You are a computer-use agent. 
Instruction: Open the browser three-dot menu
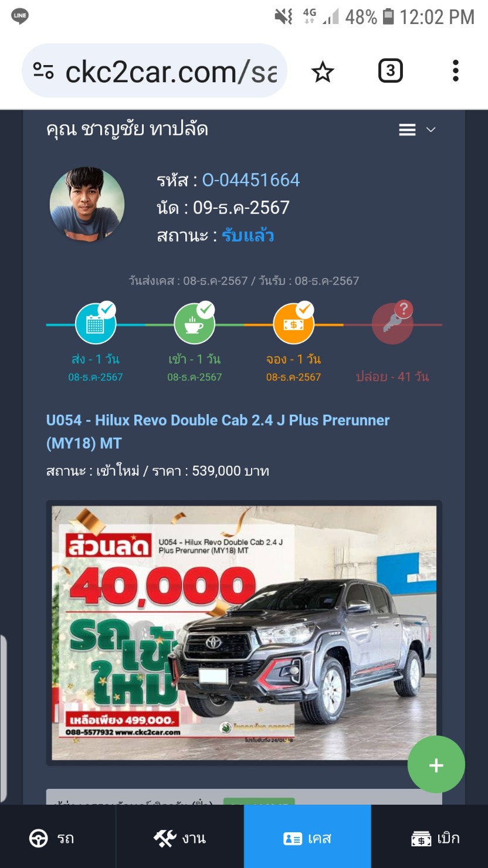coord(455,71)
